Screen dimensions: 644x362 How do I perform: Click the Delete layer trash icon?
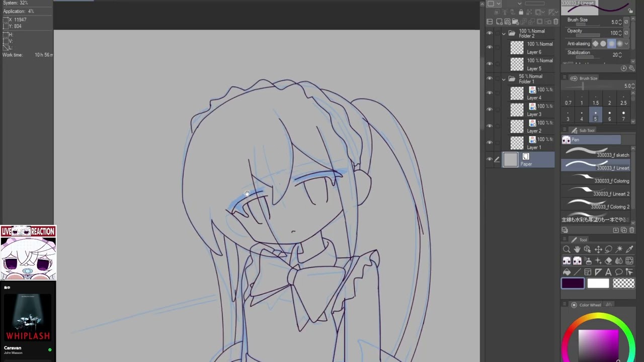click(x=555, y=22)
